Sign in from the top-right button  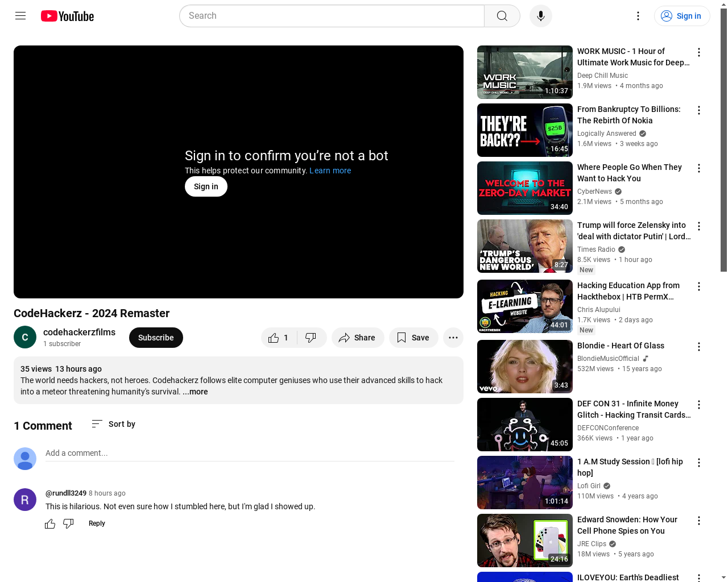pos(682,16)
